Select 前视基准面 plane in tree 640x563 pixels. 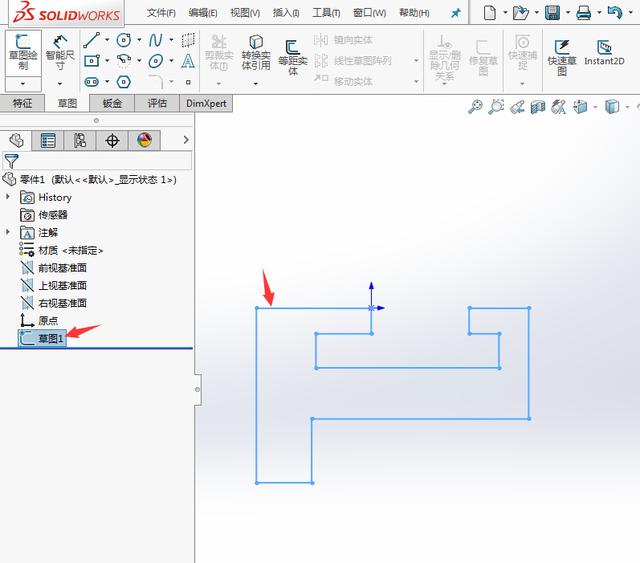[x=53, y=268]
